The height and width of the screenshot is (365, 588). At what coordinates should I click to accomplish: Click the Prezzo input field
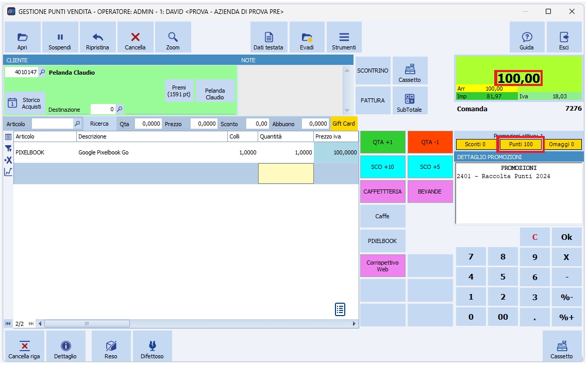204,124
